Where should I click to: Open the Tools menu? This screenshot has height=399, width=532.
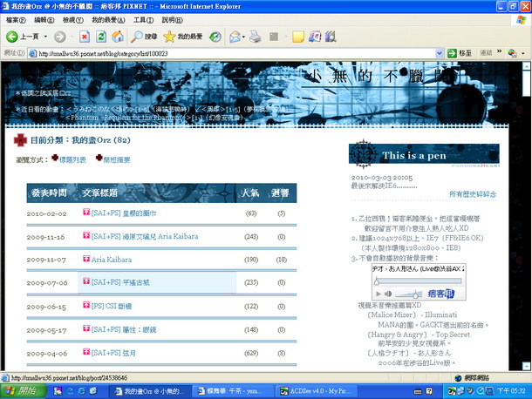click(143, 20)
